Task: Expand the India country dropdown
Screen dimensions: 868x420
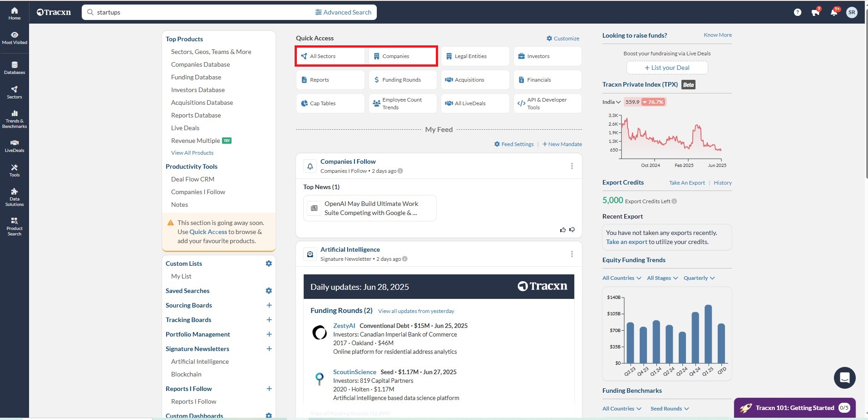Action: 611,102
